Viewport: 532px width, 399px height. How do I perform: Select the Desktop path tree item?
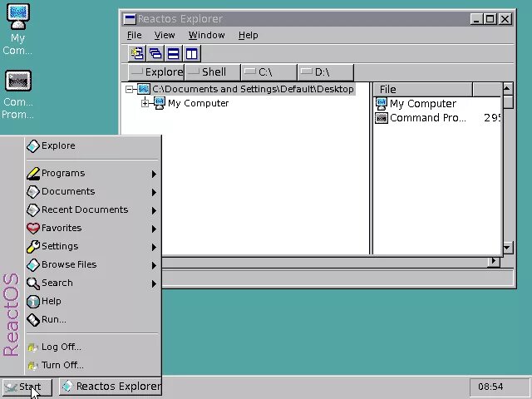pyautogui.click(x=253, y=89)
